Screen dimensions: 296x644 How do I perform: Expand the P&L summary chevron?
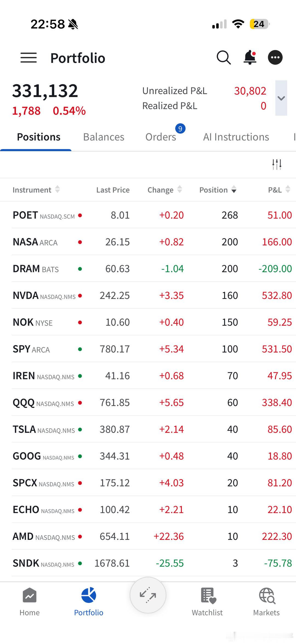(x=281, y=98)
